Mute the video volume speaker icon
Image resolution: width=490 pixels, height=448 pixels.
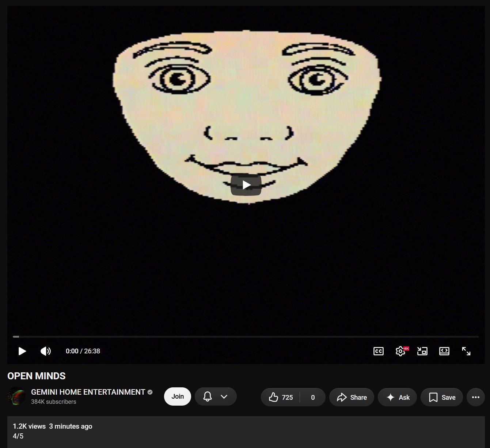[46, 351]
